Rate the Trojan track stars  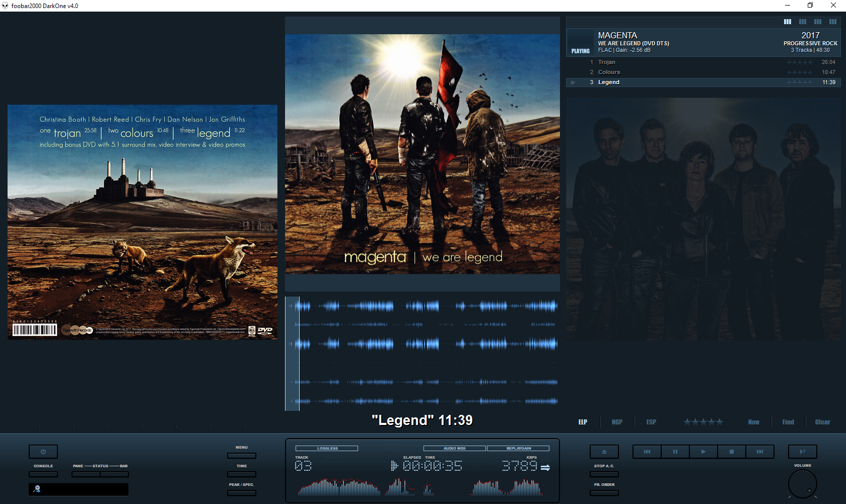800,62
